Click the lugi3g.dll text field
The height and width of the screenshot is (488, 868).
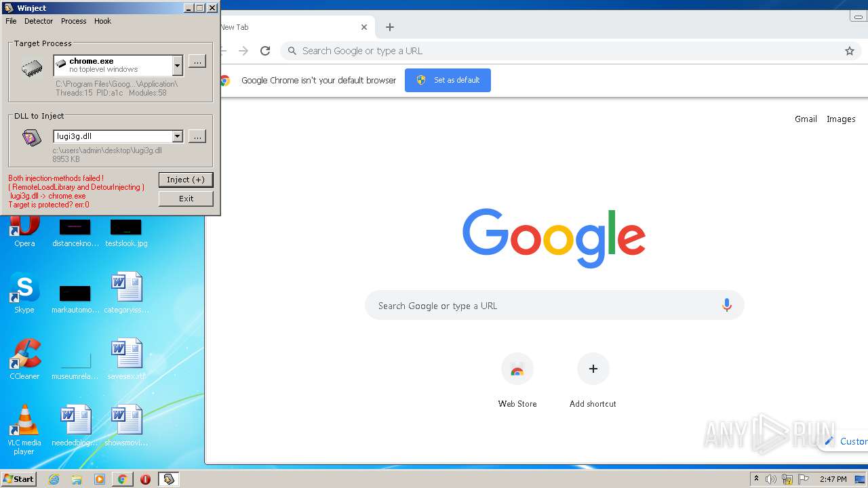coord(113,136)
